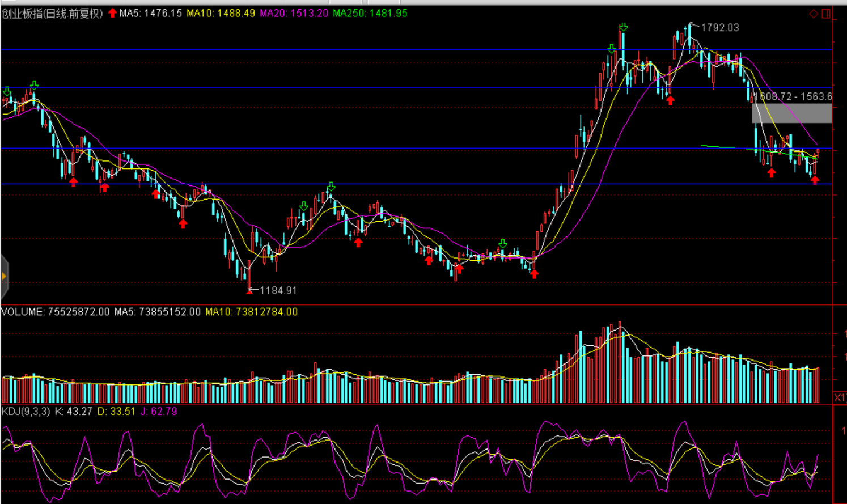Click the green sell arrow near 1792.03 peak's left high
Screen dimensions: 847x504
[x=624, y=27]
